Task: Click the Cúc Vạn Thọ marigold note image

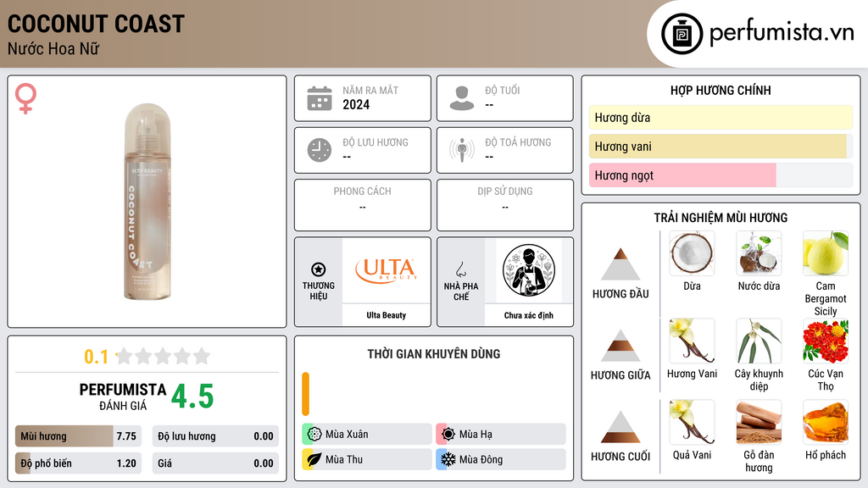Action: pyautogui.click(x=825, y=341)
